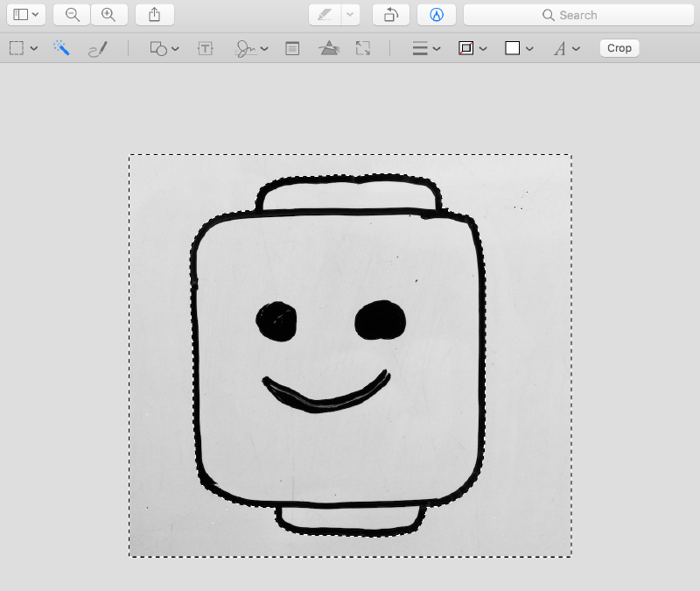Select the Instant Alpha magic wand tool
The width and height of the screenshot is (700, 591).
coord(61,48)
